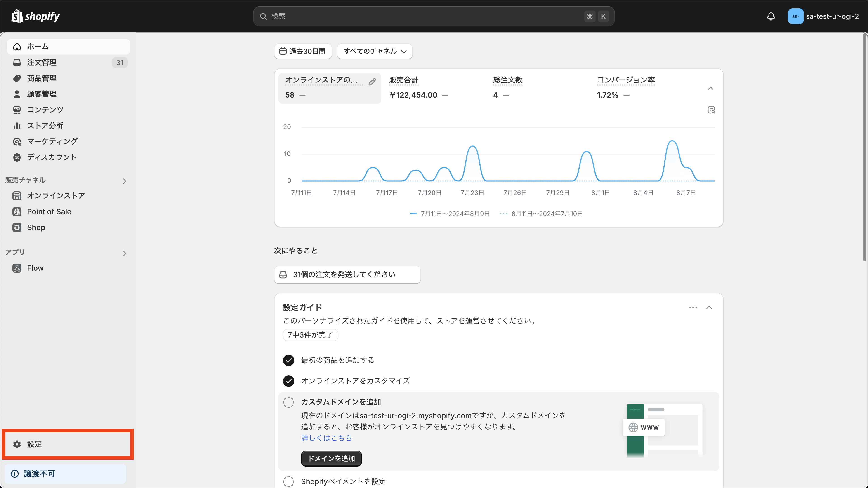868x488 pixels.
Task: Follow the 詳しくはこちら link
Action: coord(326,438)
